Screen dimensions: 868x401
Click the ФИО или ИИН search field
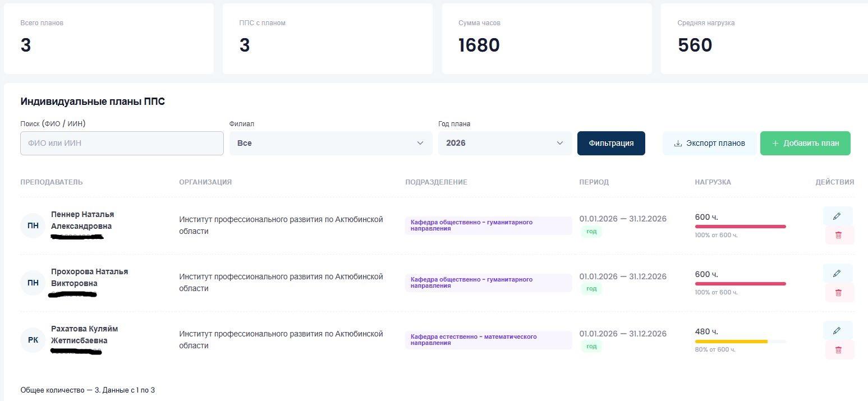coord(122,143)
